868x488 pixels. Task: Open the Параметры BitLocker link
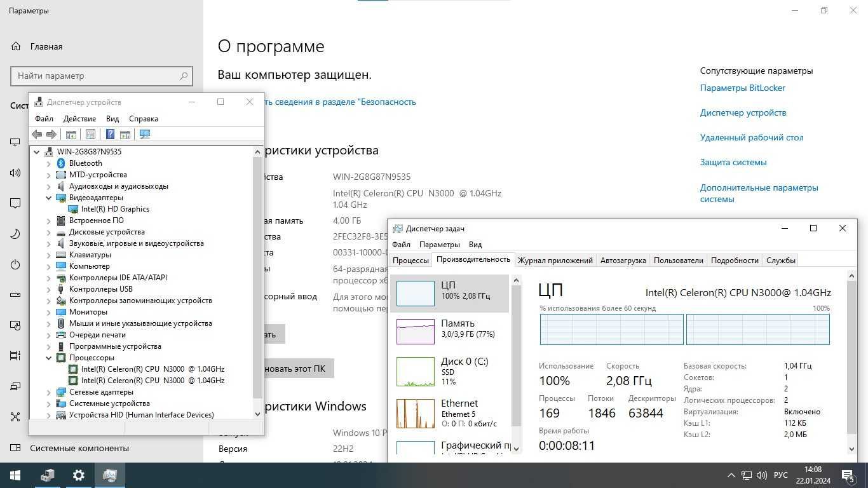[x=742, y=88]
